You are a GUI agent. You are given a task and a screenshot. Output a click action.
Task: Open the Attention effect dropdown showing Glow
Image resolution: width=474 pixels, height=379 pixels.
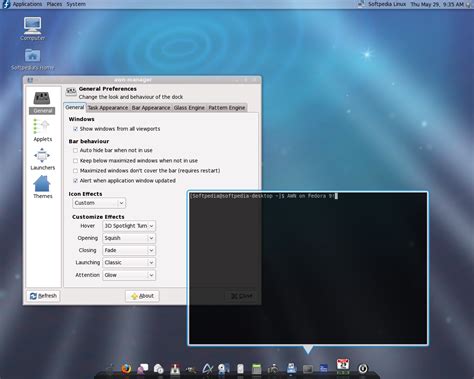(x=129, y=275)
